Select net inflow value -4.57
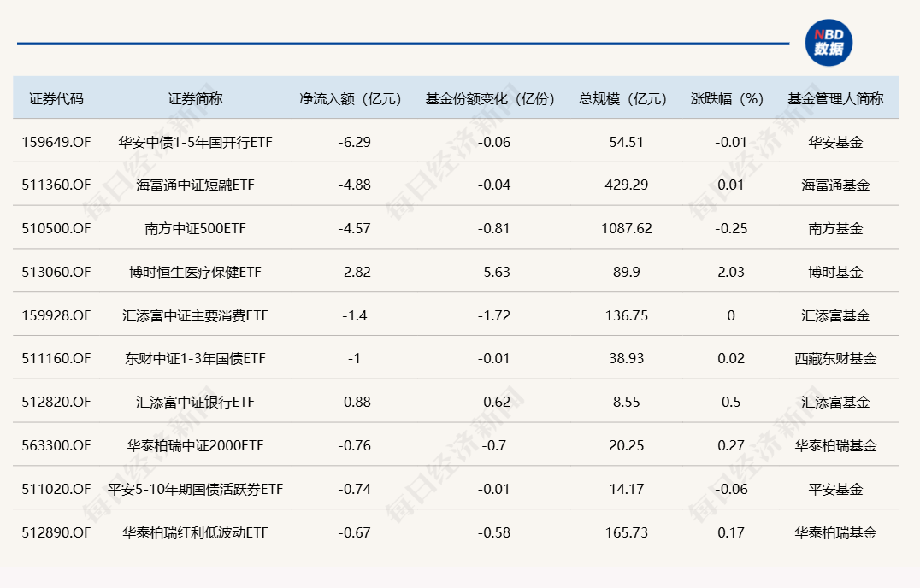This screenshot has width=920, height=588. 354,229
